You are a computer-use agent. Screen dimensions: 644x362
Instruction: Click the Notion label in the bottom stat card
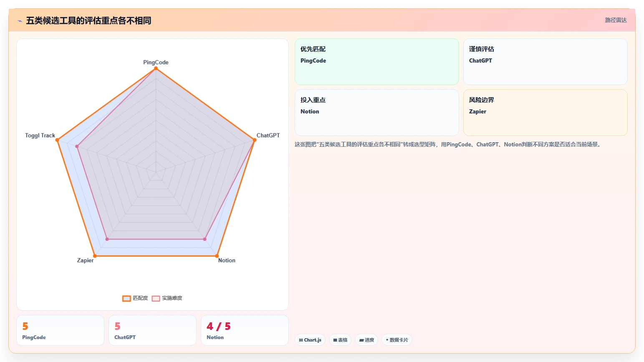click(x=215, y=337)
